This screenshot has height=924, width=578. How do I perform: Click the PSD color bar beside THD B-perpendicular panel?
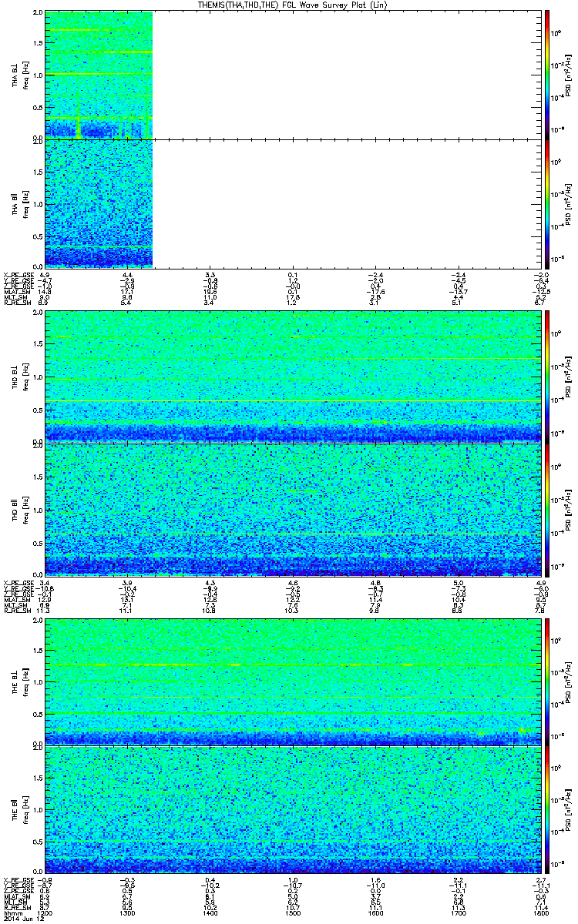click(x=547, y=376)
